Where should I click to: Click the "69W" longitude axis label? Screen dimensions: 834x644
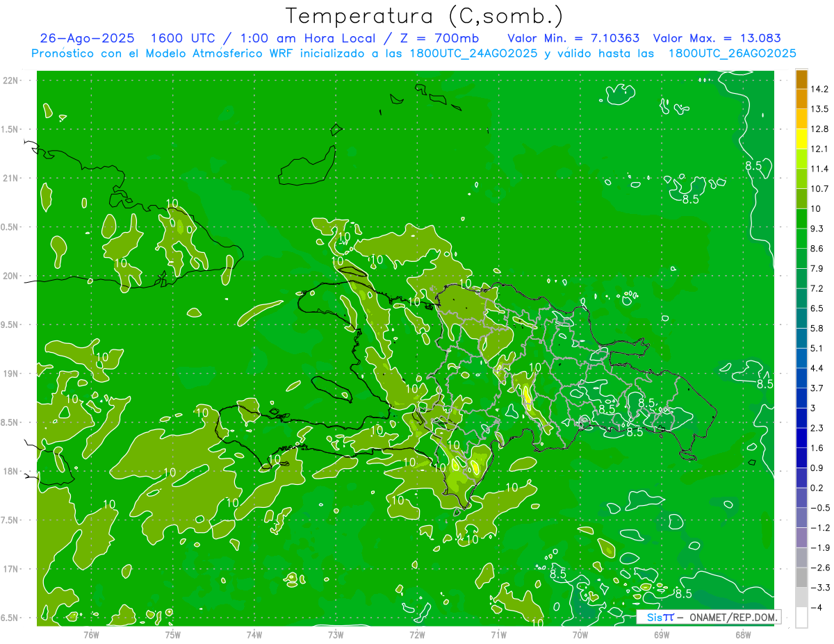point(662,634)
